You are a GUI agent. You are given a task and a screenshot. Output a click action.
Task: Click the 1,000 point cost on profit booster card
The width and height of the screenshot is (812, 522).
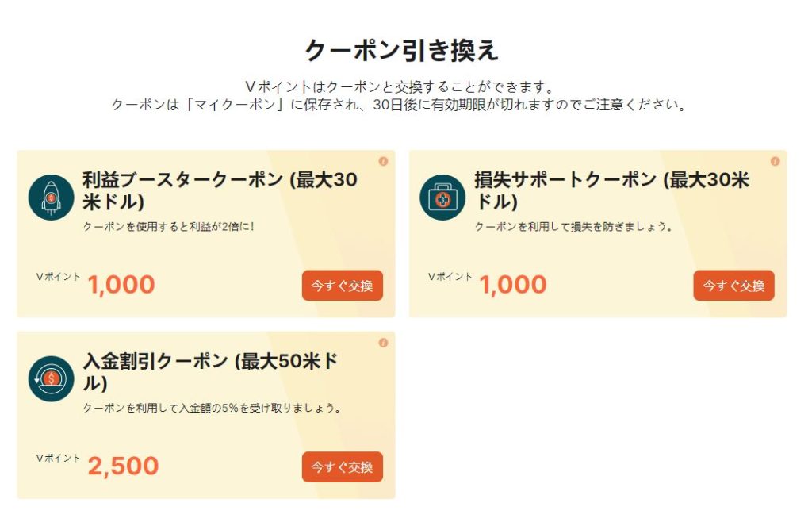[x=121, y=285]
